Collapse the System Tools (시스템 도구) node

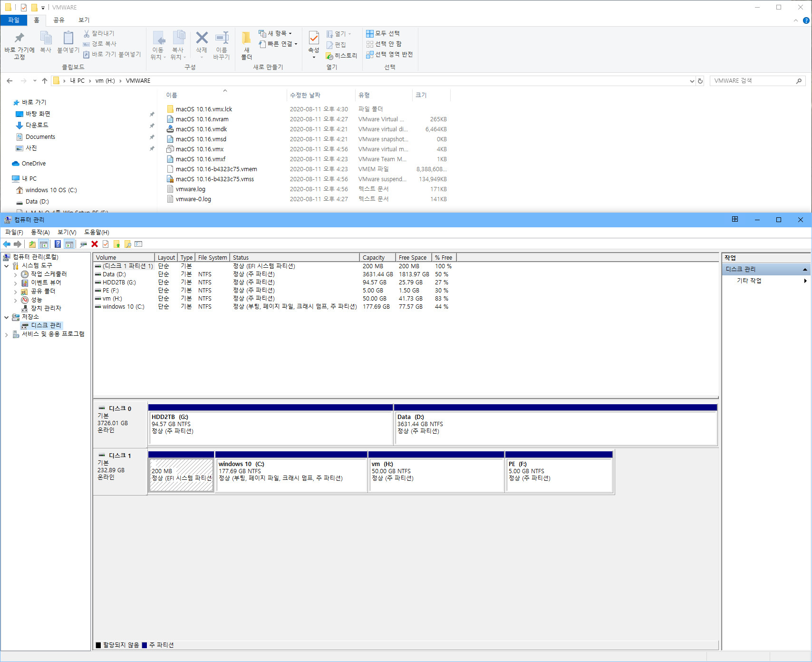[x=6, y=266]
